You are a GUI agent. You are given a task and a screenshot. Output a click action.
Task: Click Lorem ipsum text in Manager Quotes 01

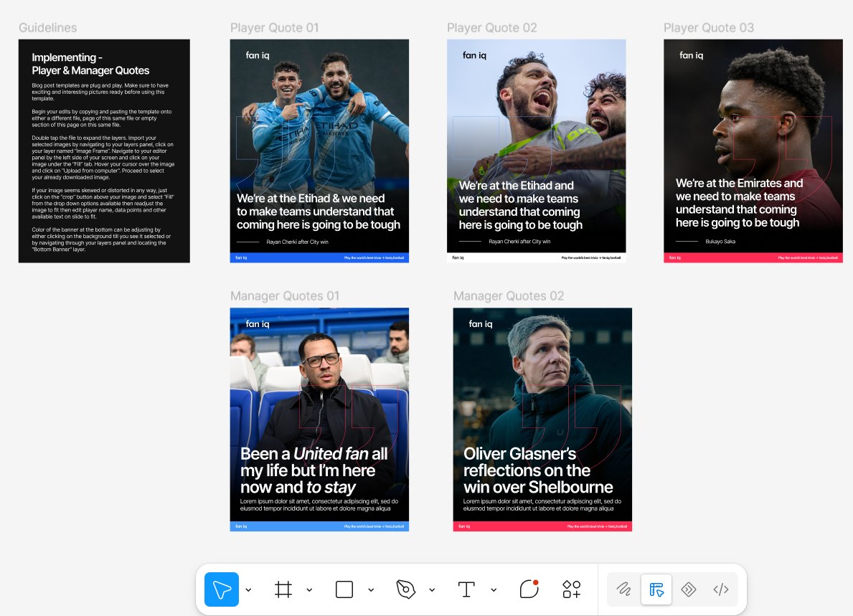[x=319, y=505]
